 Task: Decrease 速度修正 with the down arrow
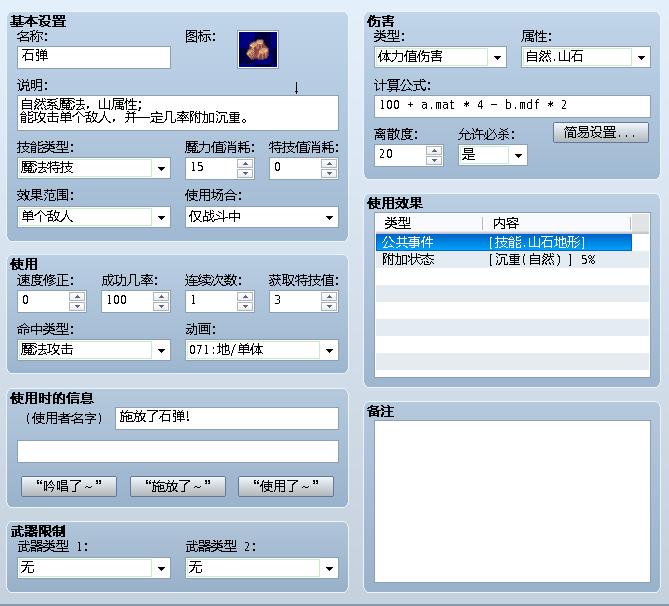coord(77,306)
